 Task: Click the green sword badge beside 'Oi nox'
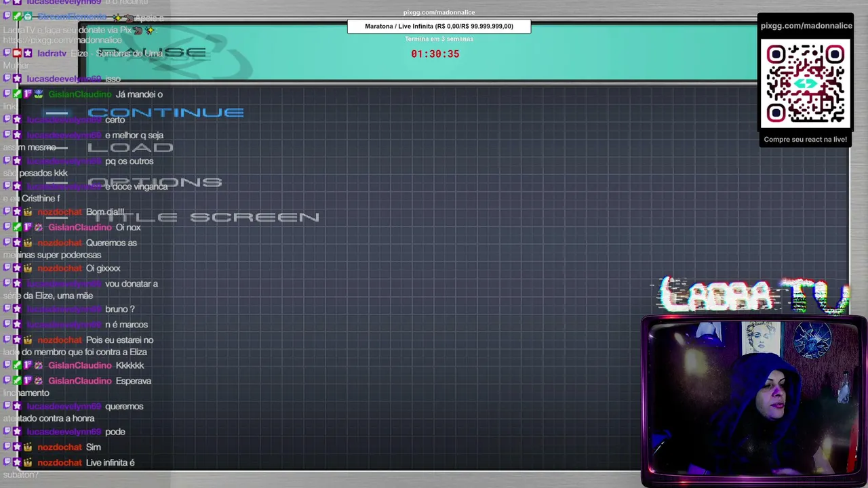tap(17, 227)
